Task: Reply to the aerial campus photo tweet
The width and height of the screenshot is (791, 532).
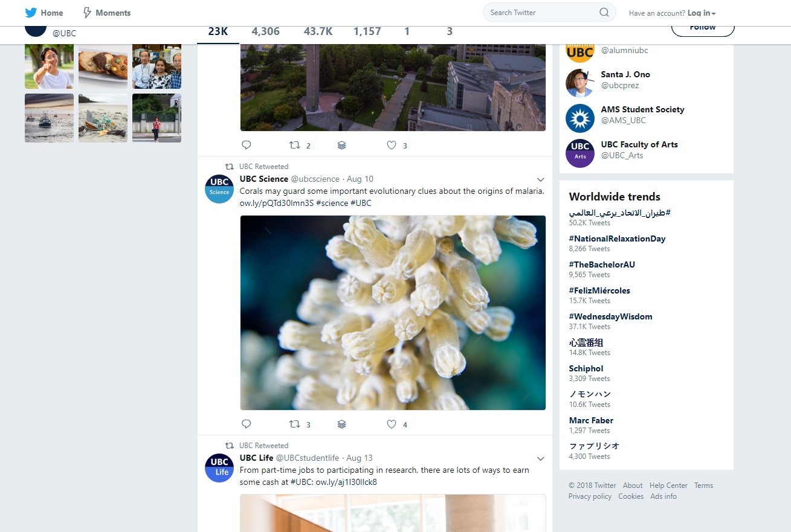Action: tap(246, 145)
